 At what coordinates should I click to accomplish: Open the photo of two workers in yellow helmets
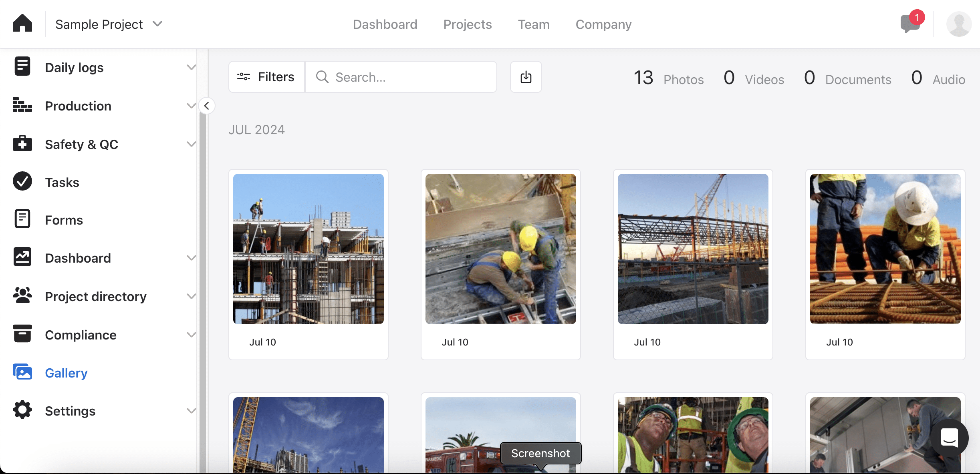[501, 249]
